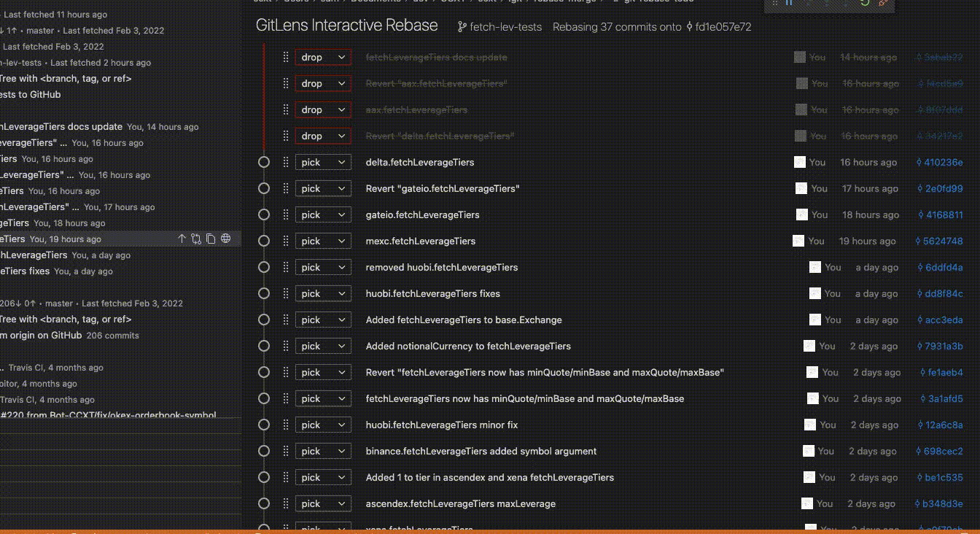Image resolution: width=980 pixels, height=534 pixels.
Task: Click "16 hours ago" on delta.fetchLeverageTiers row
Action: coord(868,162)
